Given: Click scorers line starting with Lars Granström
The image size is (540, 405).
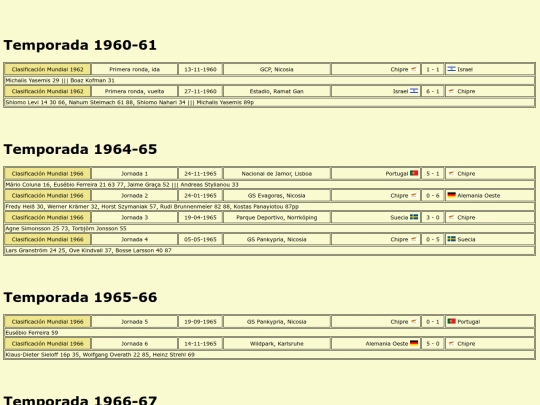Looking at the screenshot, I should point(269,250).
